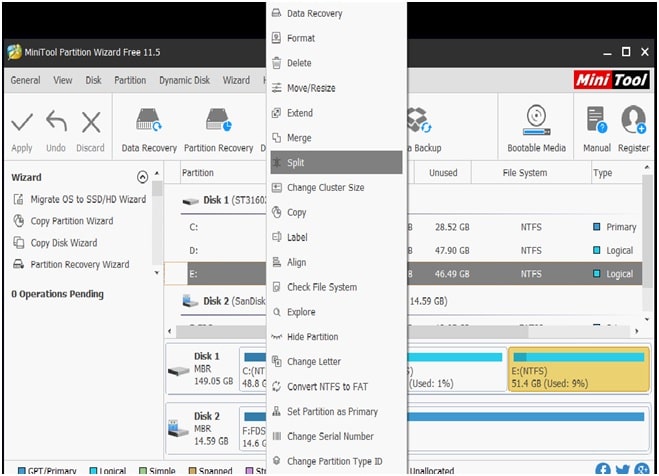Select Change Cluster Size option
Viewport: 659px width, 476px height.
click(336, 187)
